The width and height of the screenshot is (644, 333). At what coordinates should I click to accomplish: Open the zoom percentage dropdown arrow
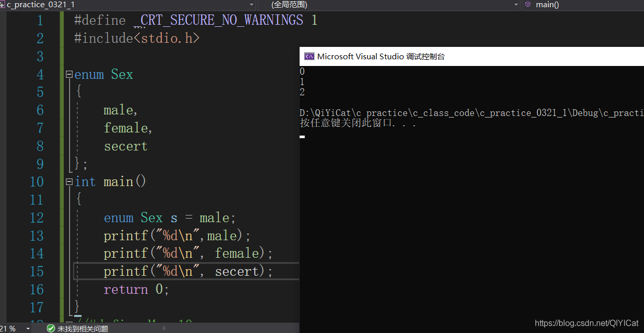(x=27, y=328)
